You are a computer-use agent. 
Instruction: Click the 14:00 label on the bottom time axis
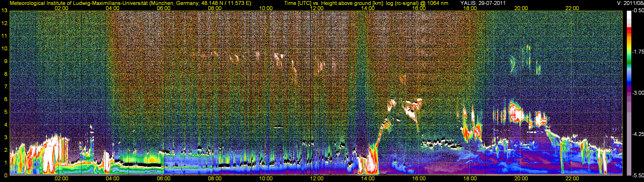point(368,179)
